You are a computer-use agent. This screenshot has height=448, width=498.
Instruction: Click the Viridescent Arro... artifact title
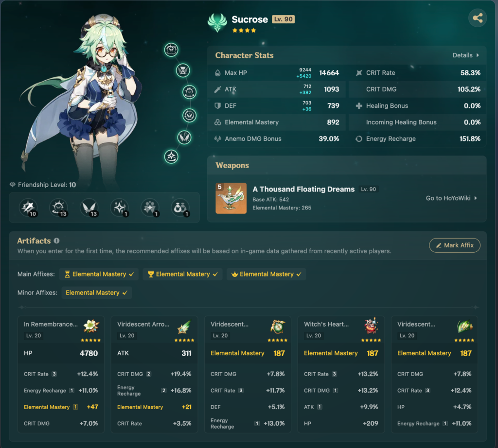pos(143,324)
